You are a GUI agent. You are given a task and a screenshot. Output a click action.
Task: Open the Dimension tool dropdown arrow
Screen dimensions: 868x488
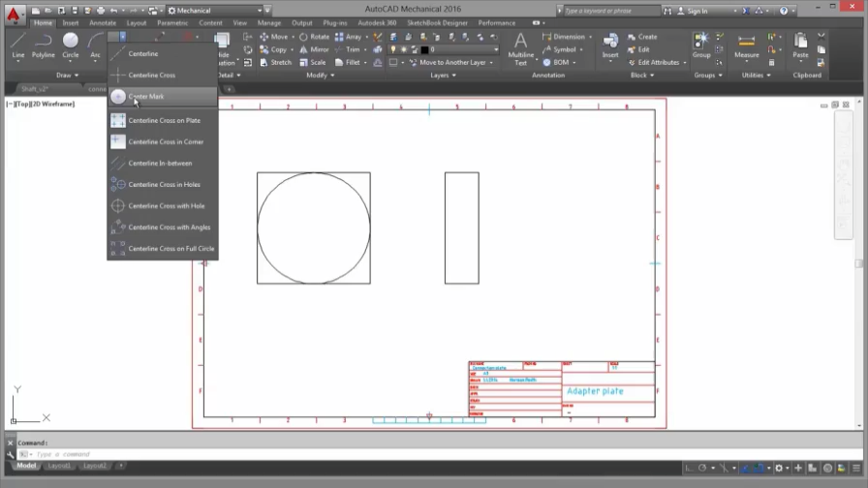590,37
